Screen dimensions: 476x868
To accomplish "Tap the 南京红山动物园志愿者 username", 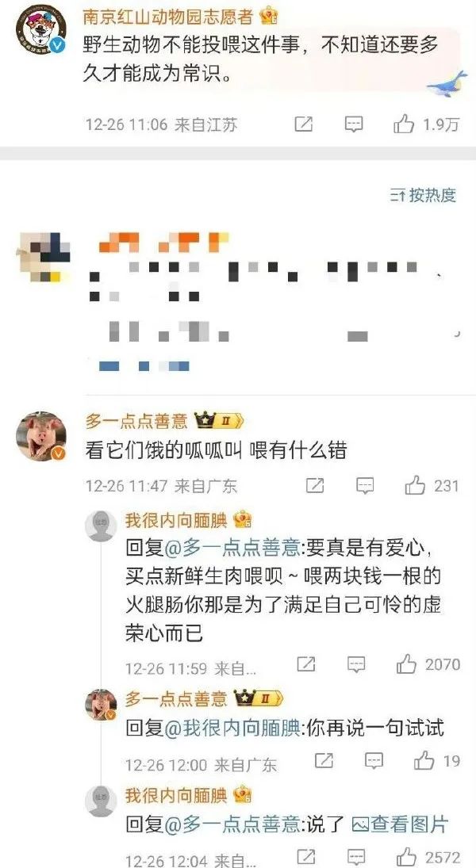I will click(168, 17).
